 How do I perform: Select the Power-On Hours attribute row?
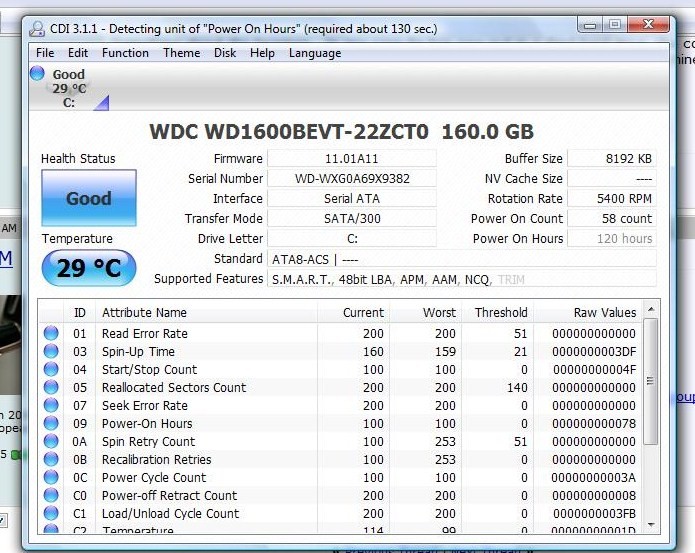[340, 424]
